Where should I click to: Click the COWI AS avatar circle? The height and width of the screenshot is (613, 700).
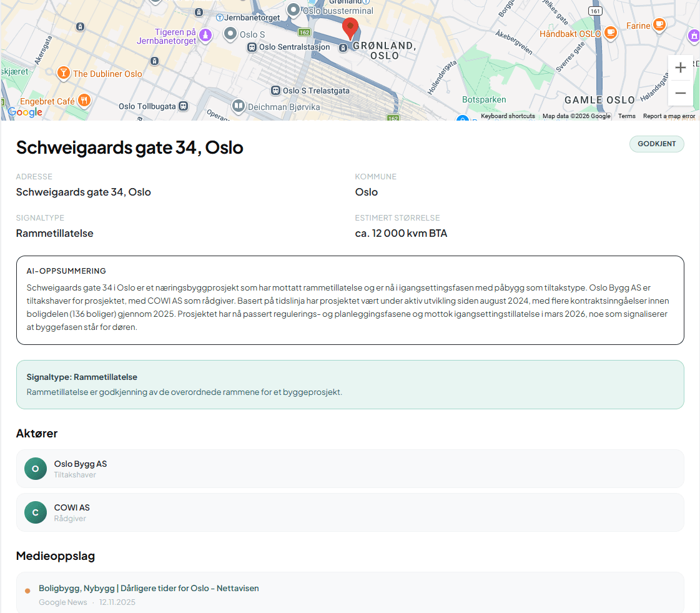(36, 512)
